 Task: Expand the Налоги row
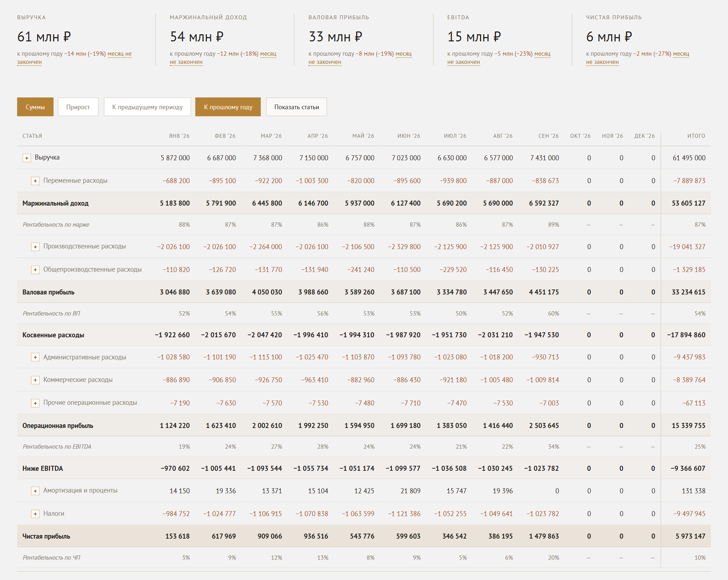click(x=35, y=514)
